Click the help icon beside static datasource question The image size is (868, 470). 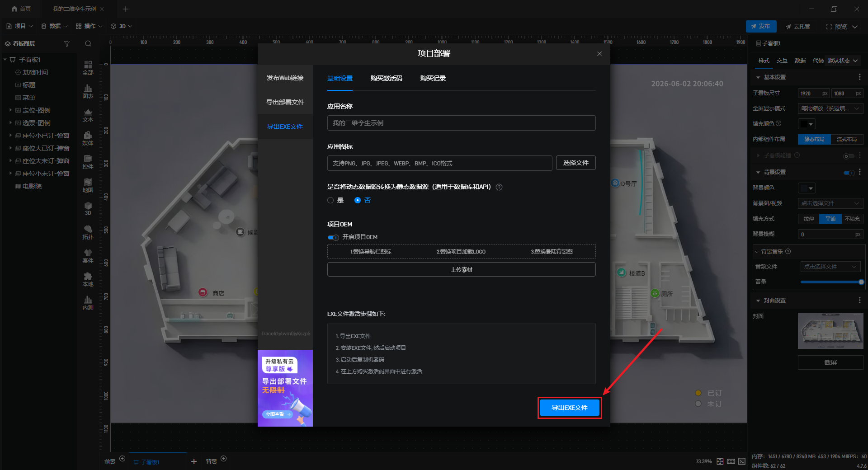pyautogui.click(x=499, y=187)
